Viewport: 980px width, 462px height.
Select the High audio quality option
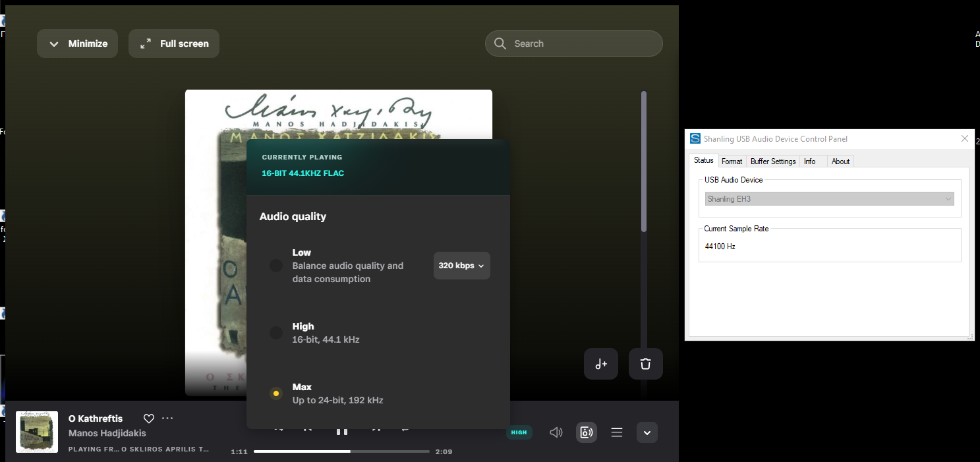(x=276, y=333)
